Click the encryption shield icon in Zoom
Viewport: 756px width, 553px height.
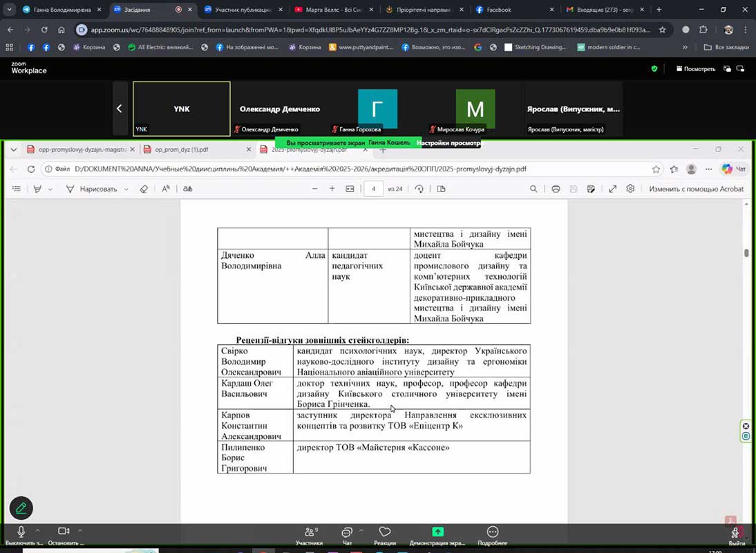pos(654,69)
